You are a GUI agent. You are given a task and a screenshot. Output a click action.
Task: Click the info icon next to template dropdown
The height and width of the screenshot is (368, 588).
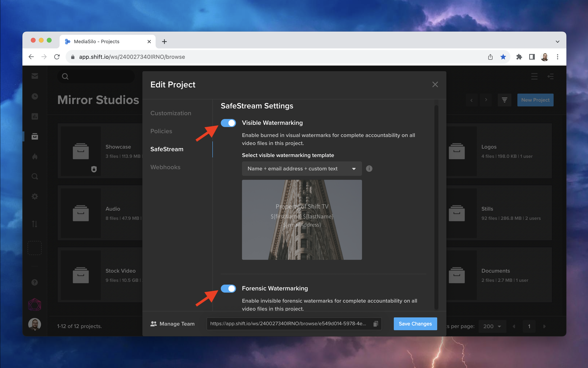pyautogui.click(x=369, y=169)
